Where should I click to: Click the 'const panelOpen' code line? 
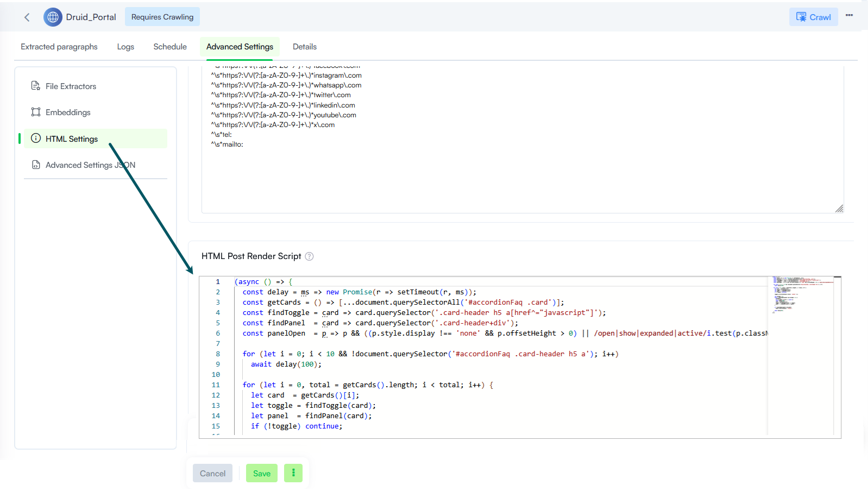point(505,333)
